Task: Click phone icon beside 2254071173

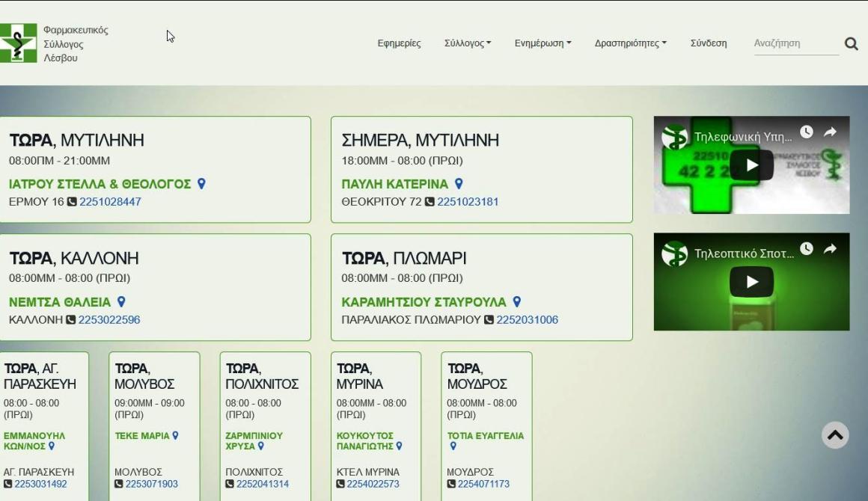Action: pyautogui.click(x=451, y=484)
